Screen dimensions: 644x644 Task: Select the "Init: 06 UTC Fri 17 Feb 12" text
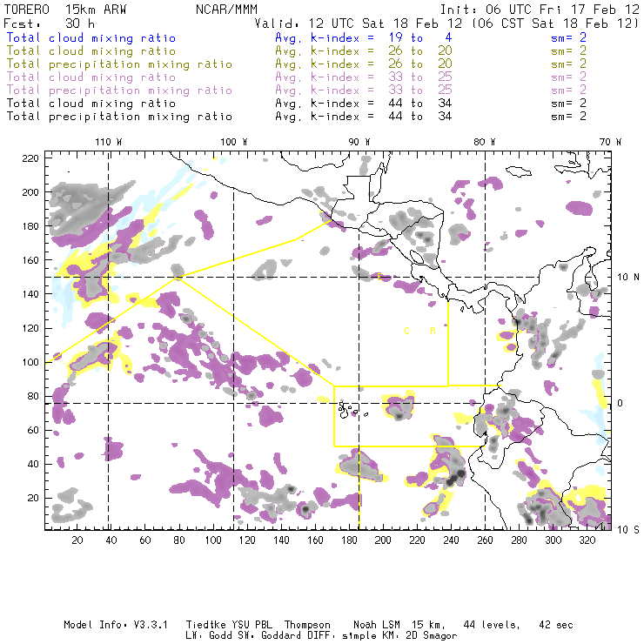pyautogui.click(x=540, y=10)
